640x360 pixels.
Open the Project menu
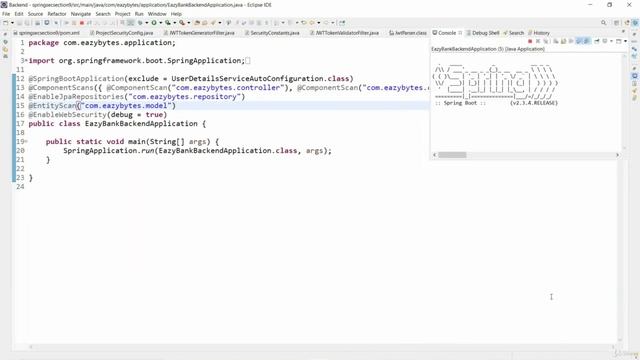click(122, 14)
